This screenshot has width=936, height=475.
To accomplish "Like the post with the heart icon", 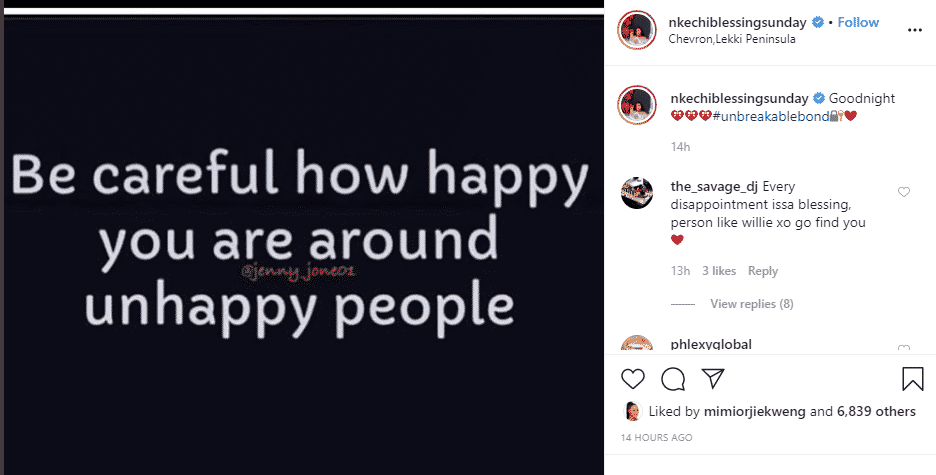I will click(x=633, y=379).
